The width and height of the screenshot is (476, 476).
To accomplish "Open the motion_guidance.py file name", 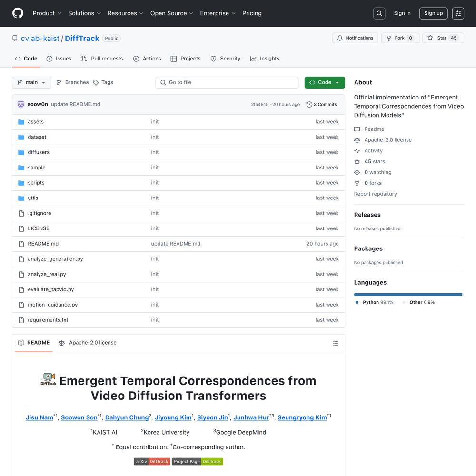I will 53,305.
